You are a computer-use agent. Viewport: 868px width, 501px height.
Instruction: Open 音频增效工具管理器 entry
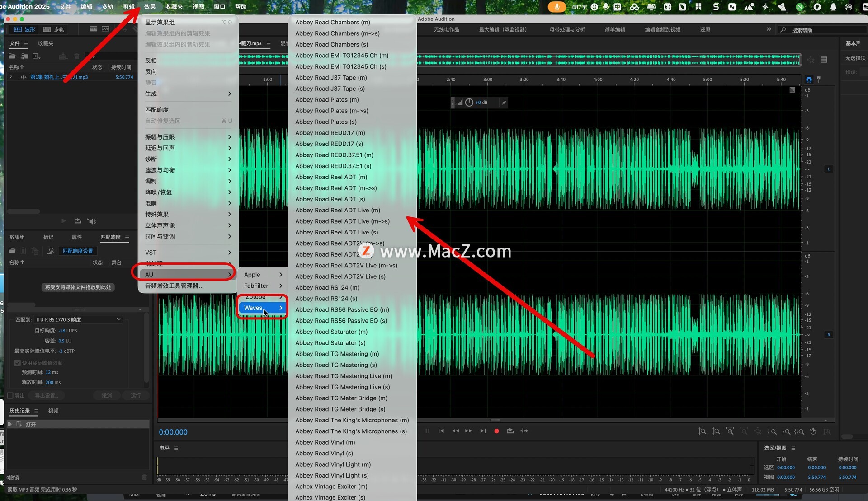174,286
